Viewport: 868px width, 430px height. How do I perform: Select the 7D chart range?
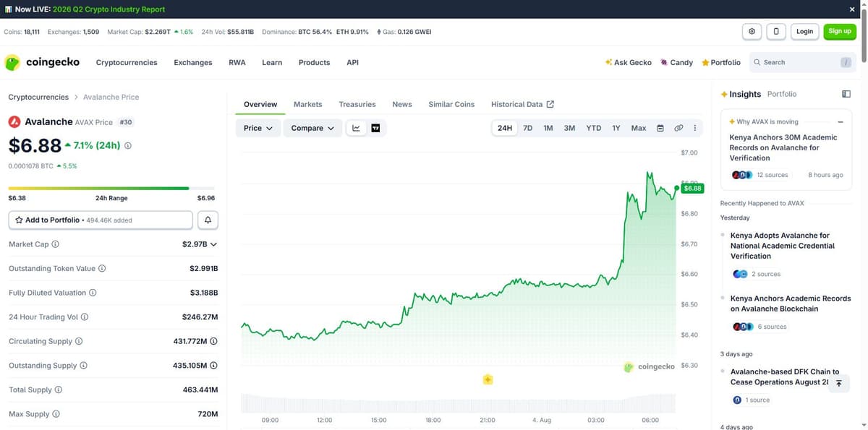point(528,128)
